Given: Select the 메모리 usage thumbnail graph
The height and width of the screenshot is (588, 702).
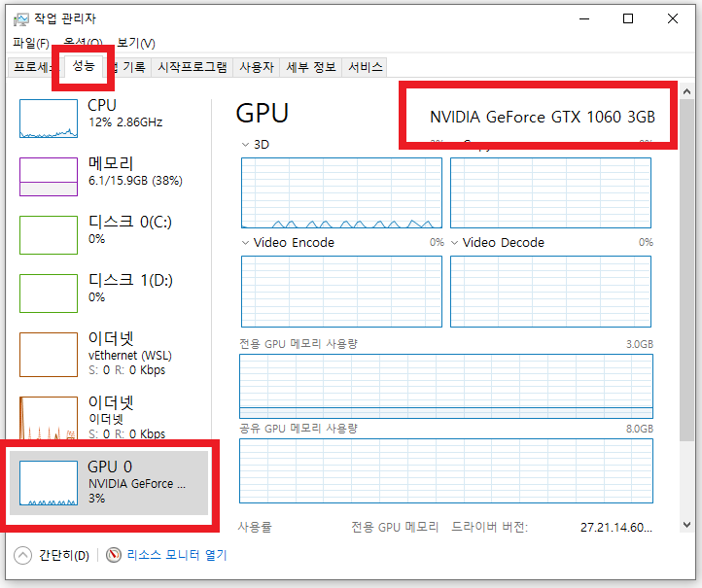Looking at the screenshot, I should (x=49, y=176).
